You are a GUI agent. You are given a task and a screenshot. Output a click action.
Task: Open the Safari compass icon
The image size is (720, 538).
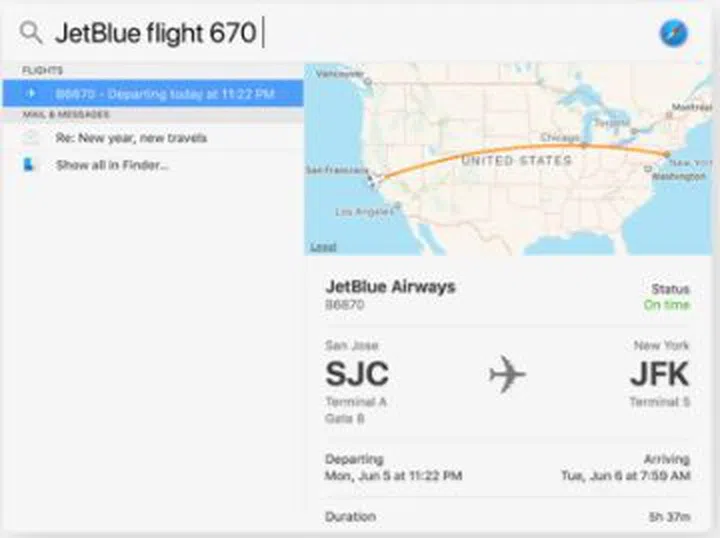673,33
